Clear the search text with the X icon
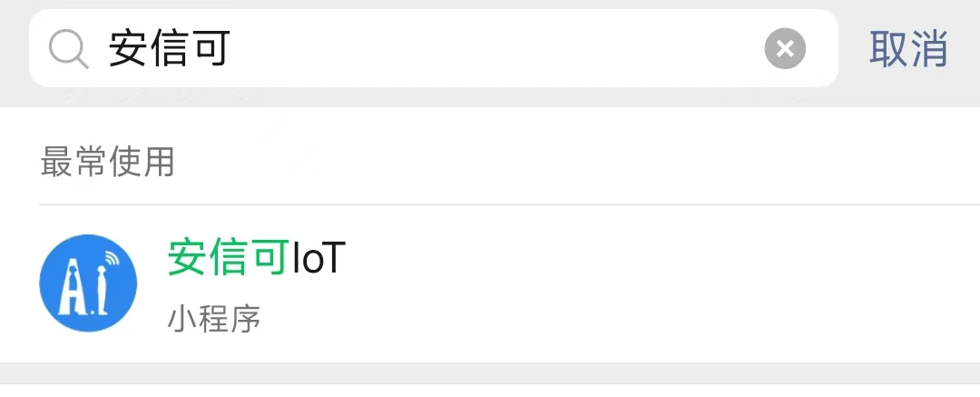Screen dimensions: 980x397 785,49
